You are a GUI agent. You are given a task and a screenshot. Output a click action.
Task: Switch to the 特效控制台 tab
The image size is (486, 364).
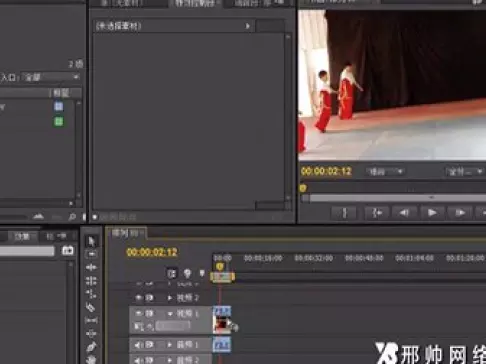pos(196,3)
